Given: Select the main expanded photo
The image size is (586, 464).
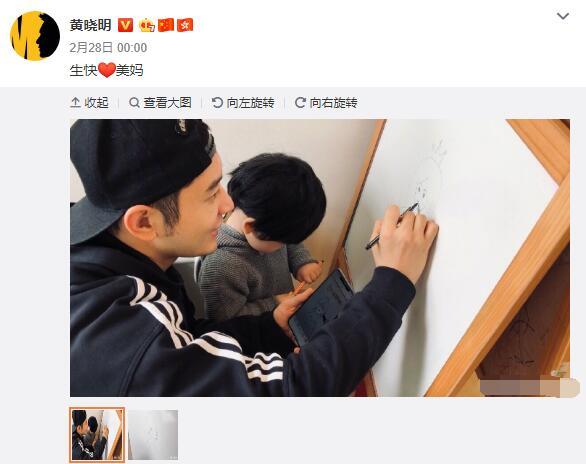Looking at the screenshot, I should pyautogui.click(x=320, y=258).
